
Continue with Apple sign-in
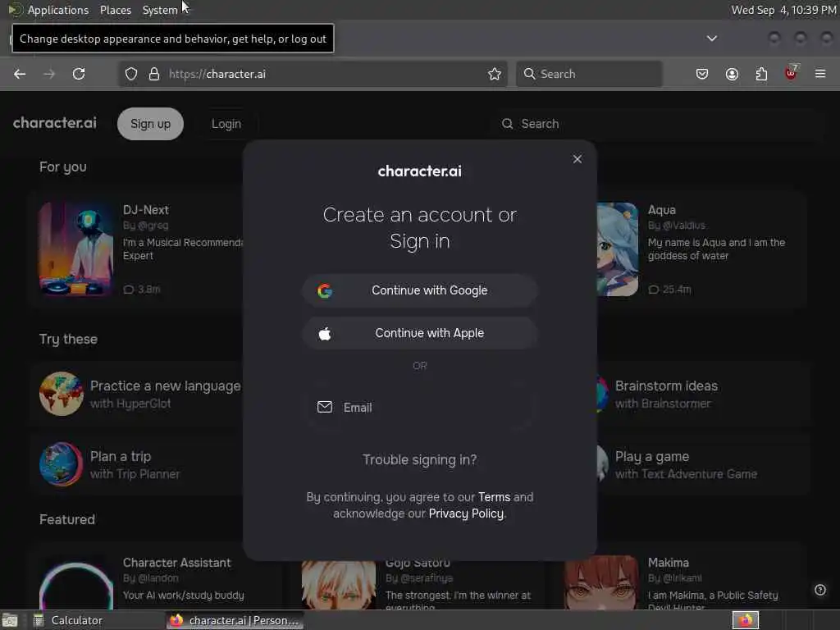420,333
